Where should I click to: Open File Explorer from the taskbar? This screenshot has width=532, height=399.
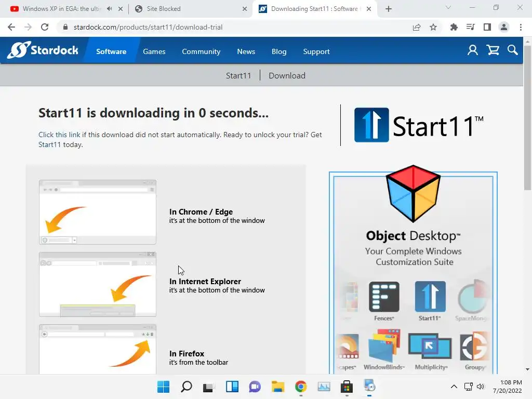coord(278,387)
